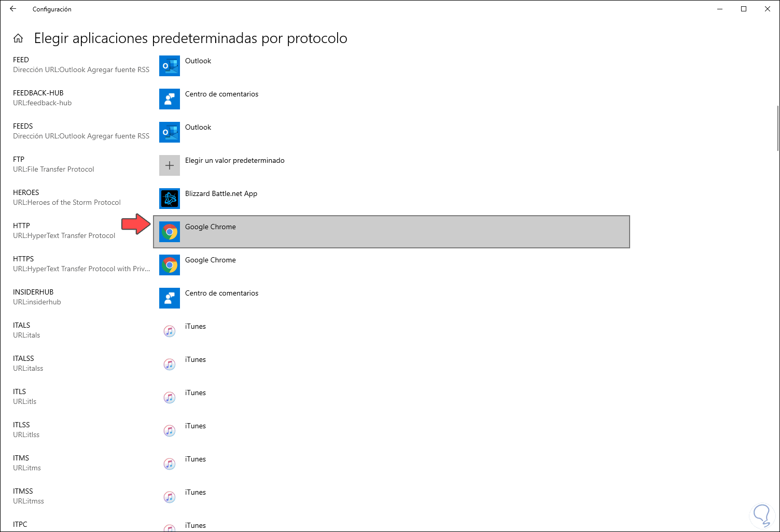Change the iTunes default for ITLS
The width and height of the screenshot is (780, 532).
196,393
